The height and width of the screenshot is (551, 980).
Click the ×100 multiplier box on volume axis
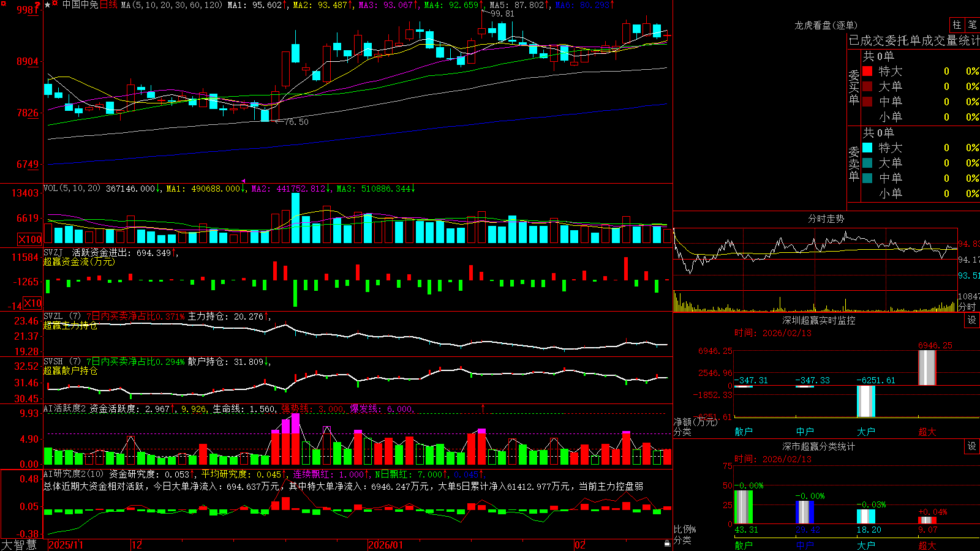[29, 239]
